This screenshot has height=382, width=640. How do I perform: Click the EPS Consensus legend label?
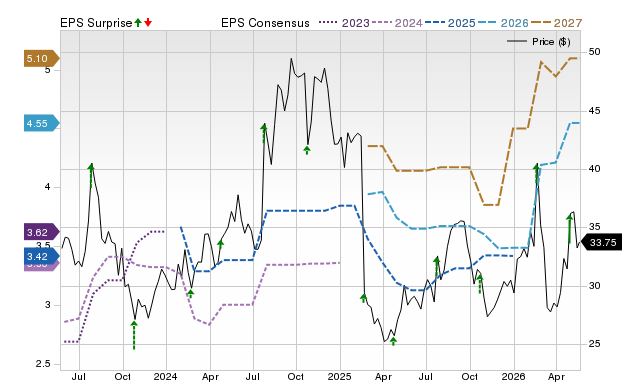coord(265,23)
